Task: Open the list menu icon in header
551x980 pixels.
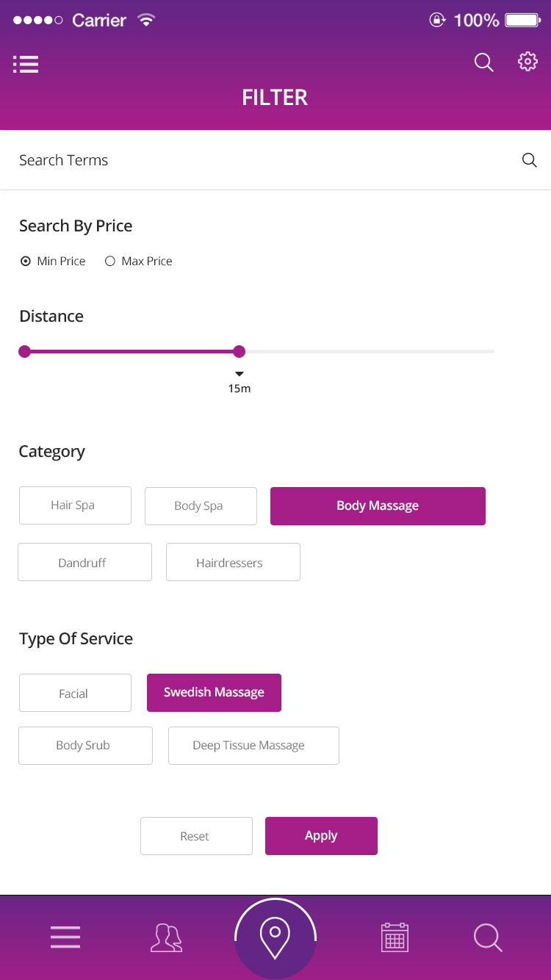Action: 26,64
